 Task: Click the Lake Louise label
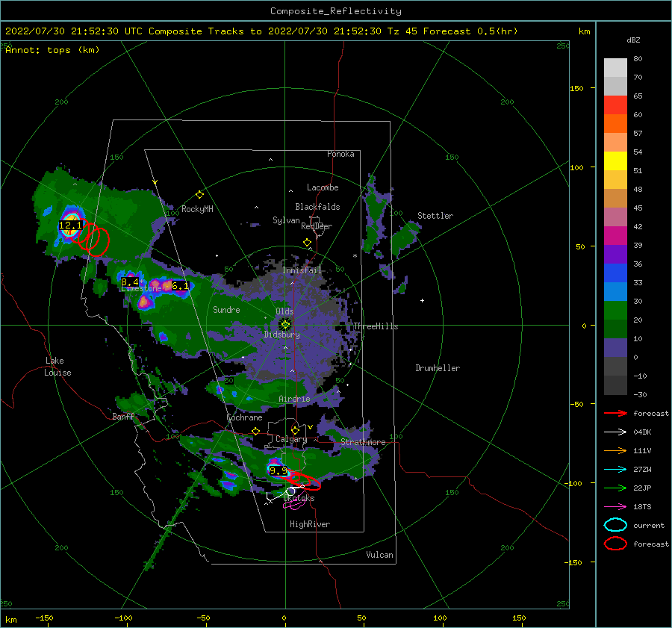point(57,367)
